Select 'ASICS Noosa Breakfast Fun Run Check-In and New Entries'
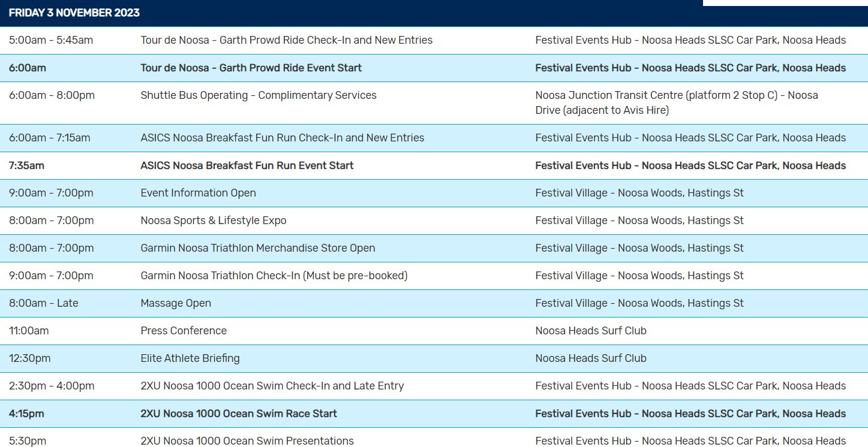 point(283,138)
